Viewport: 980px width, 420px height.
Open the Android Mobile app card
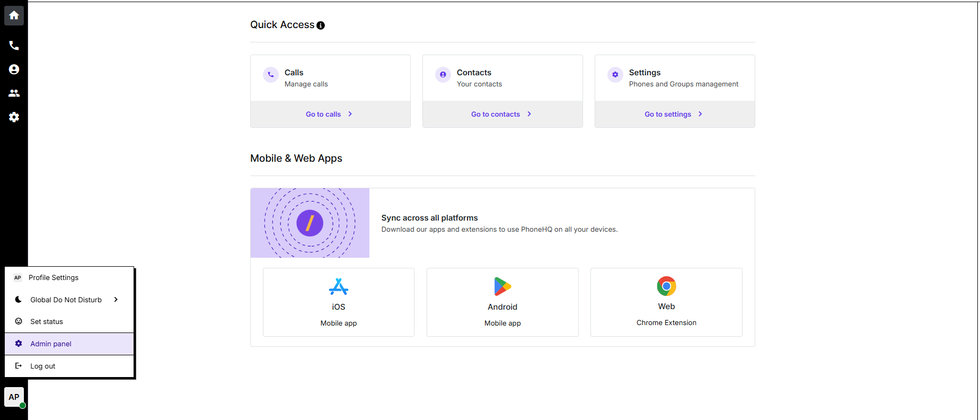point(502,302)
